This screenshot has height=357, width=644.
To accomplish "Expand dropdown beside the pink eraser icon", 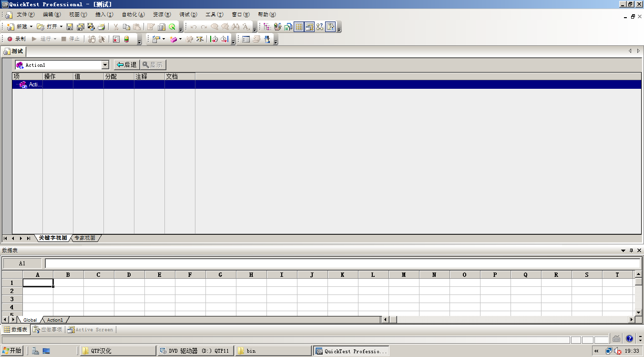I will pos(181,39).
